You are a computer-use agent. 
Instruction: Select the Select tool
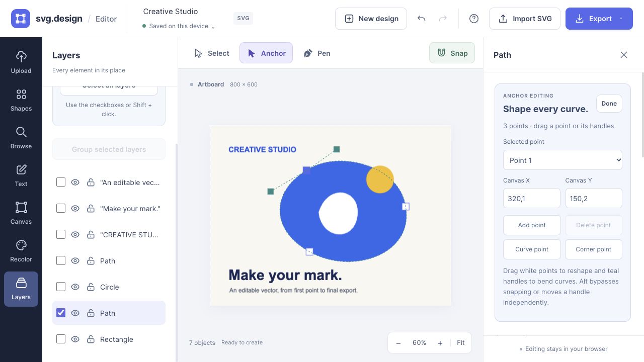click(212, 53)
